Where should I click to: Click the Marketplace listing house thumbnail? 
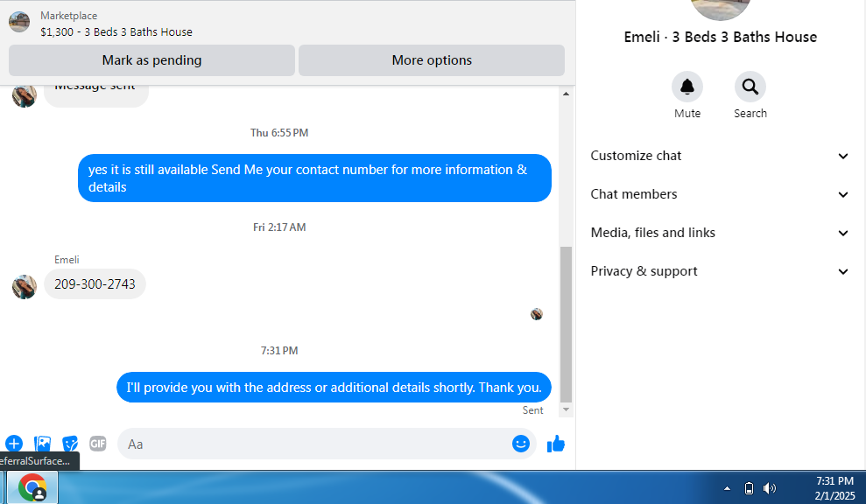coord(19,22)
